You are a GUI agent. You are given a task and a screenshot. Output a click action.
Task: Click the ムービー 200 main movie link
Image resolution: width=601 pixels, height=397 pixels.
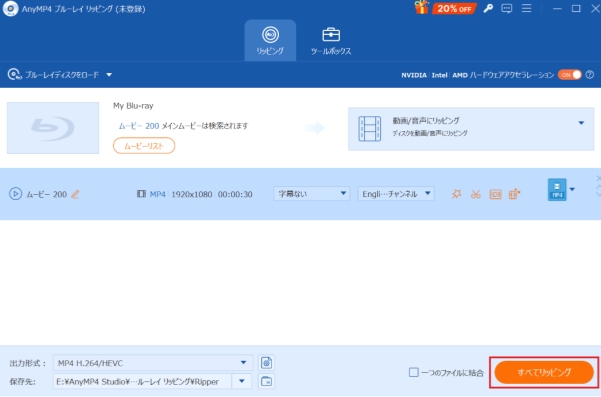[138, 126]
